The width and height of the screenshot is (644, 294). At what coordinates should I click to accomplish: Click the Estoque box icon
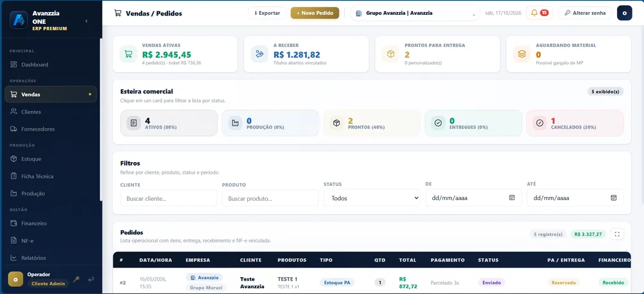14,159
